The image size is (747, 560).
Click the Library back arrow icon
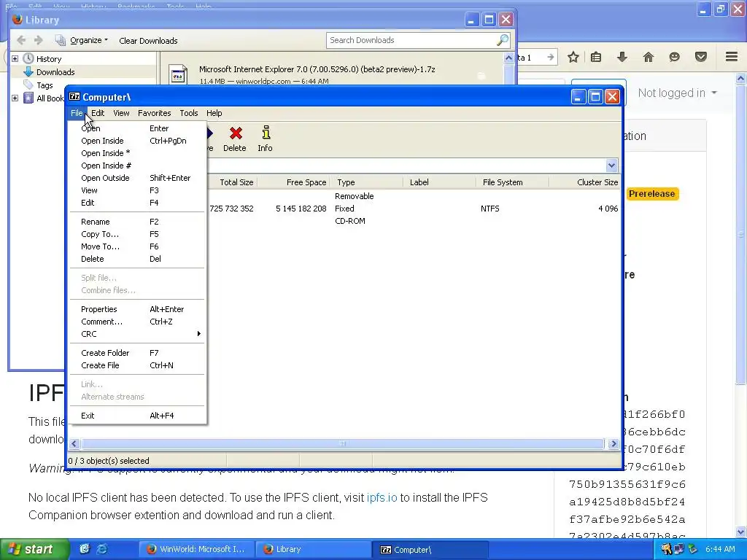point(21,41)
